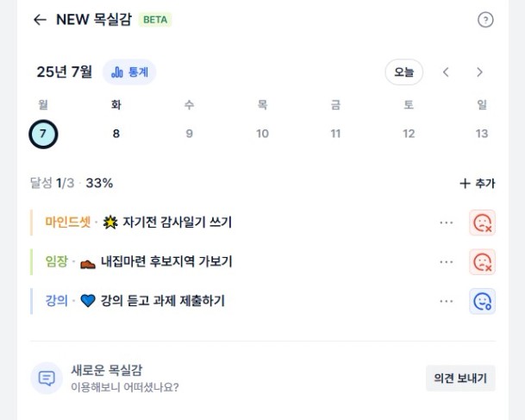Click the 오늘 today button
The height and width of the screenshot is (420, 525).
click(403, 72)
